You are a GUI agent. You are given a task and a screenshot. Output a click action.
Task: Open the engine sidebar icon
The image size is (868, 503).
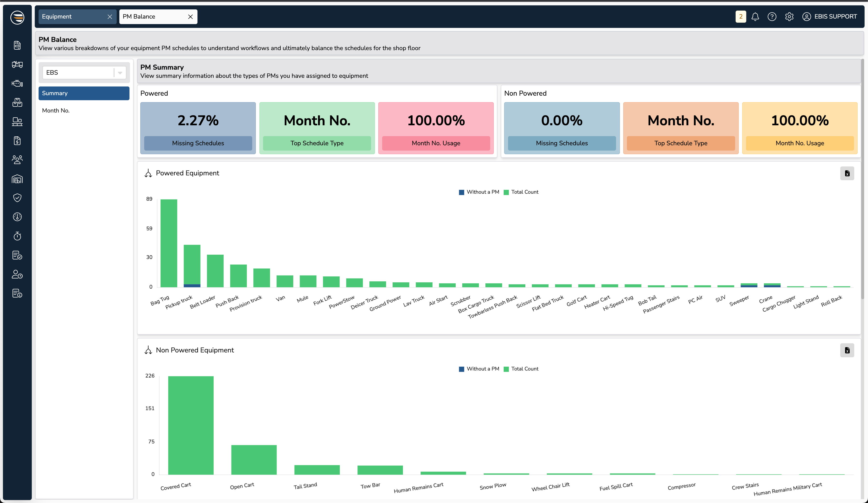point(17,83)
